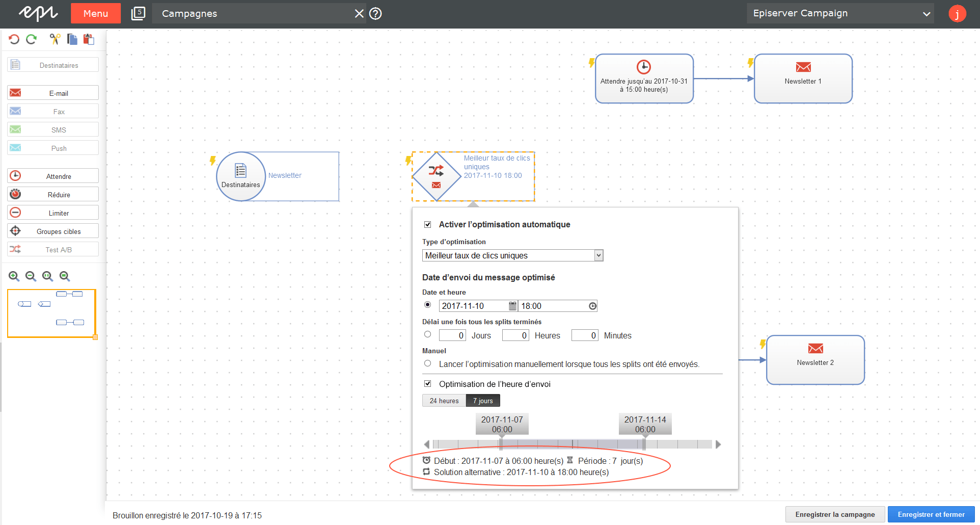Add a Limiter node from sidebar
The height and width of the screenshot is (525, 980).
(x=53, y=213)
